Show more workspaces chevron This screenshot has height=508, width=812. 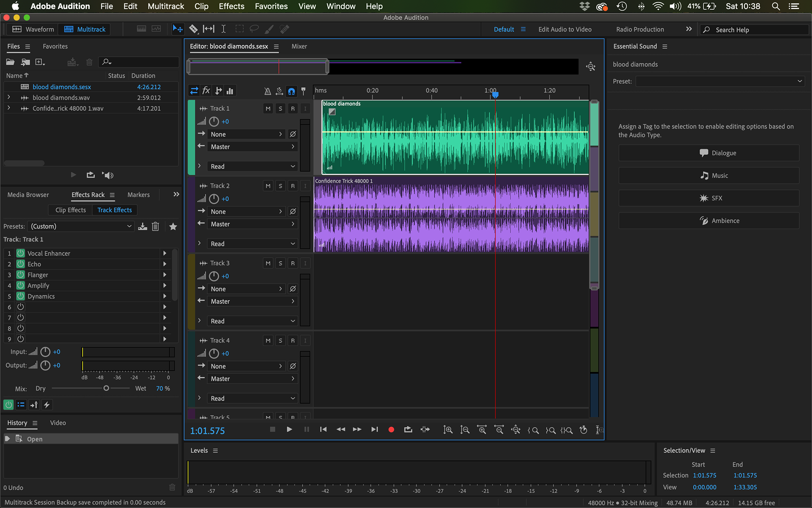click(x=689, y=29)
